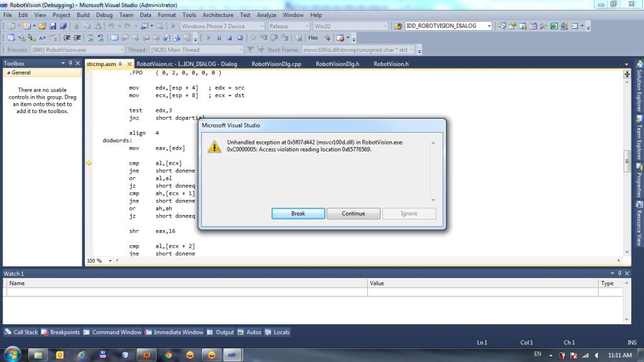This screenshot has height=362, width=644.
Task: Click the Toolbox wrench-and-hammer icon
Action: (543, 26)
